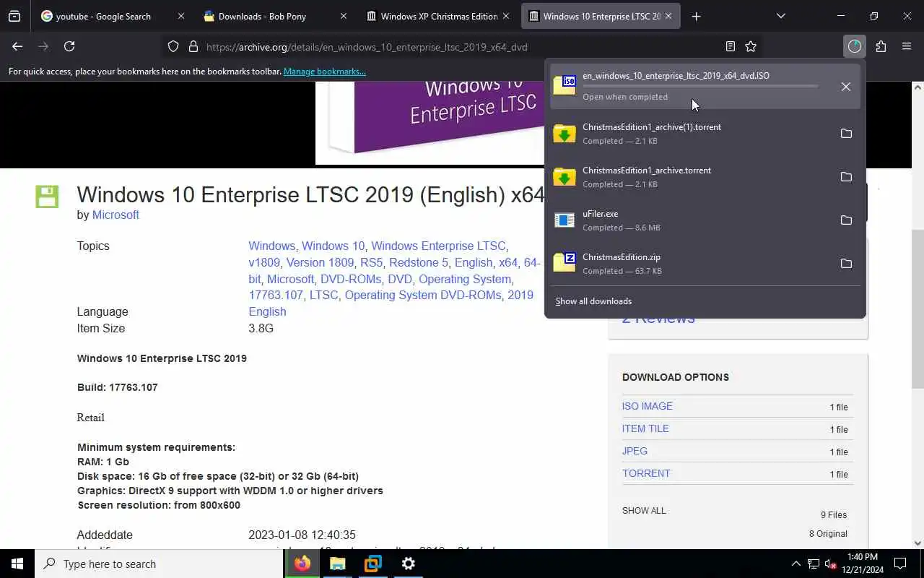Click the Version 1809 topic link
The width and height of the screenshot is (924, 578).
click(320, 262)
